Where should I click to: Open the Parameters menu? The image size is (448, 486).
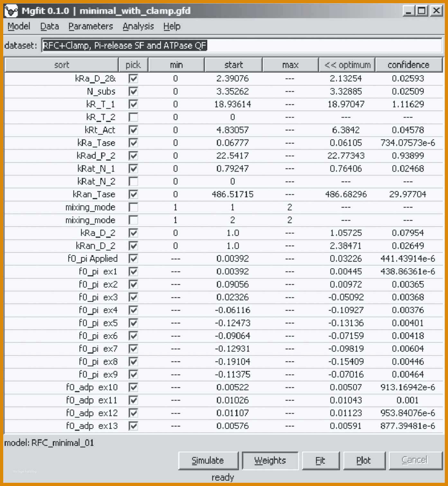pos(91,26)
